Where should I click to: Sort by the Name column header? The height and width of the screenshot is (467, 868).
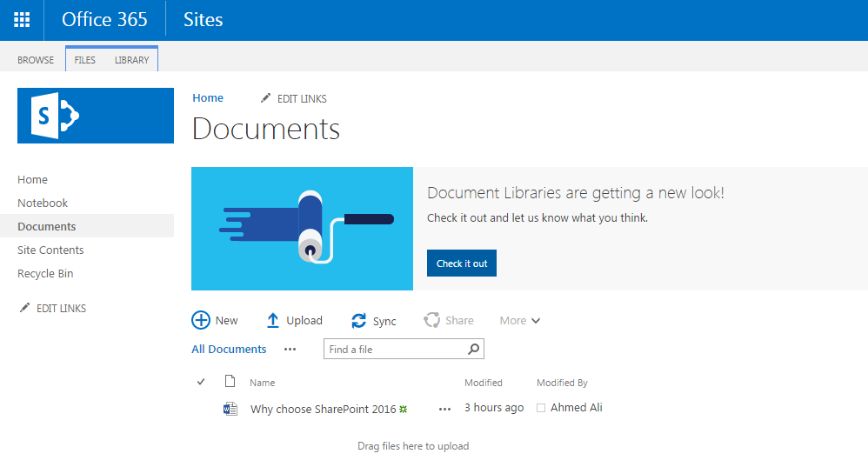coord(262,383)
